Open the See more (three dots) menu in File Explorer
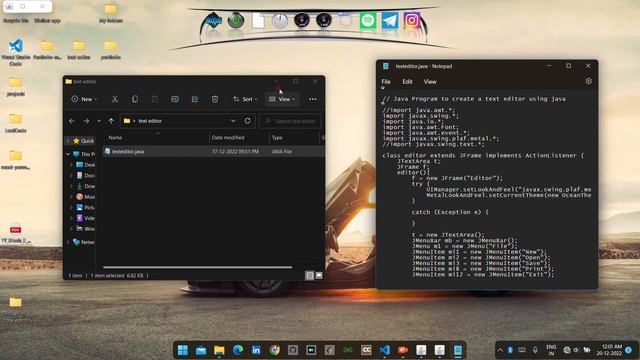Screen dimensions: 640x360 coord(313,99)
